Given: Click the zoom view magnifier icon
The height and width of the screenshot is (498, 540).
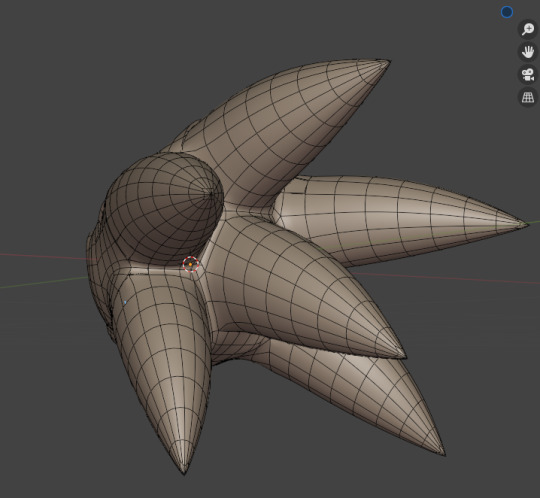Looking at the screenshot, I should tap(528, 29).
